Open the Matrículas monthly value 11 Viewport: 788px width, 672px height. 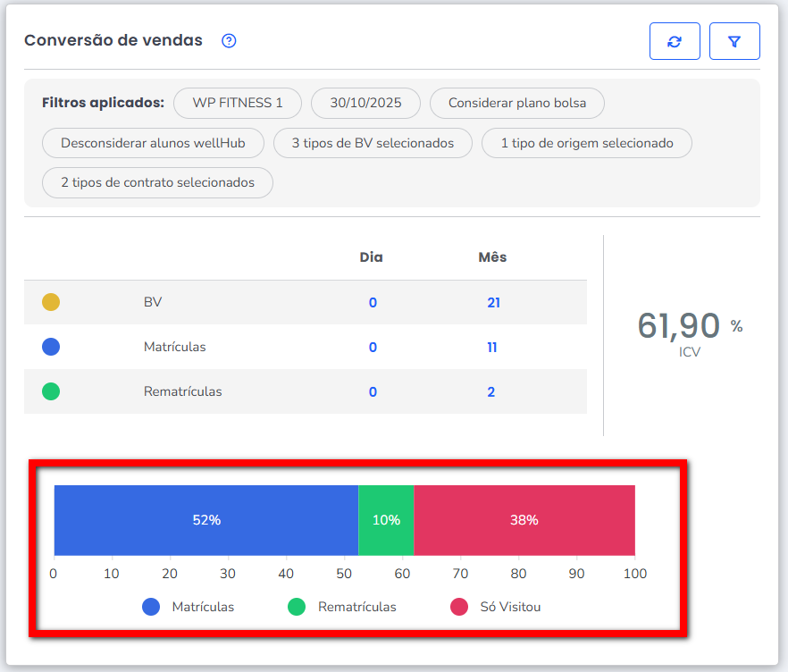click(x=492, y=348)
